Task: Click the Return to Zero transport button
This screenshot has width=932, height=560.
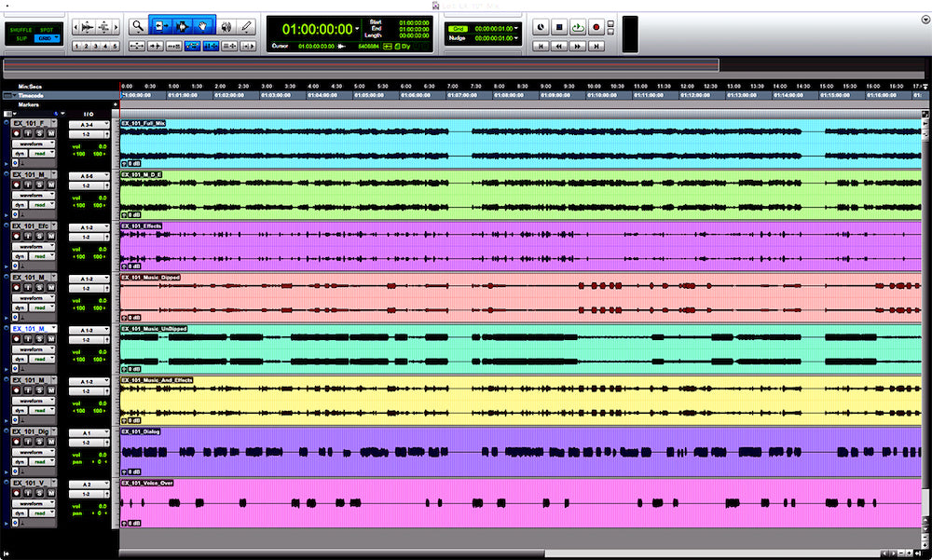Action: pyautogui.click(x=541, y=45)
